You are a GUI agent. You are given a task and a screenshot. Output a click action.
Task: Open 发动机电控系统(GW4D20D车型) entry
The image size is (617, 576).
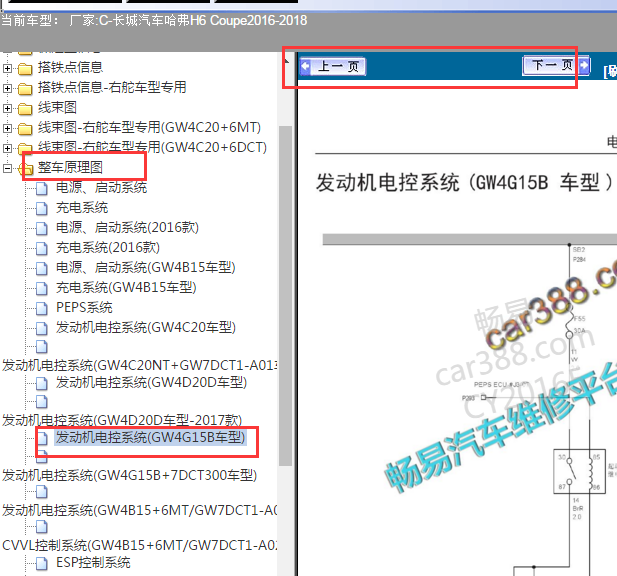tap(151, 382)
